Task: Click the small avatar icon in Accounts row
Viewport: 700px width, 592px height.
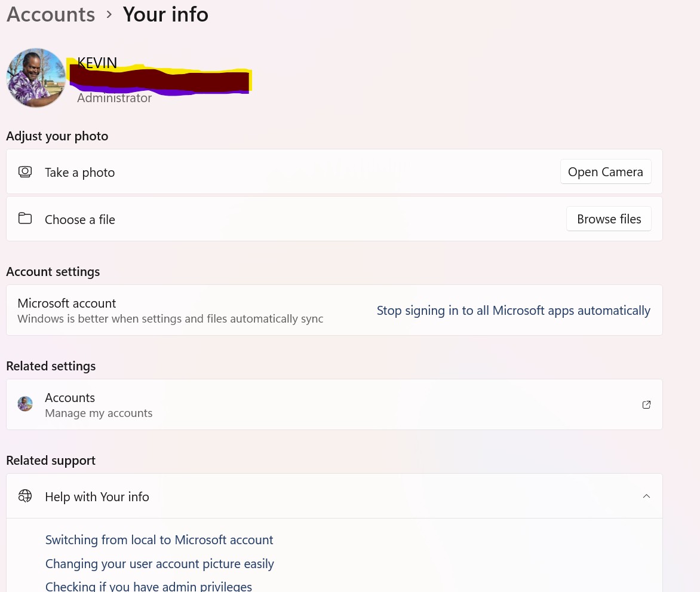Action: point(25,404)
